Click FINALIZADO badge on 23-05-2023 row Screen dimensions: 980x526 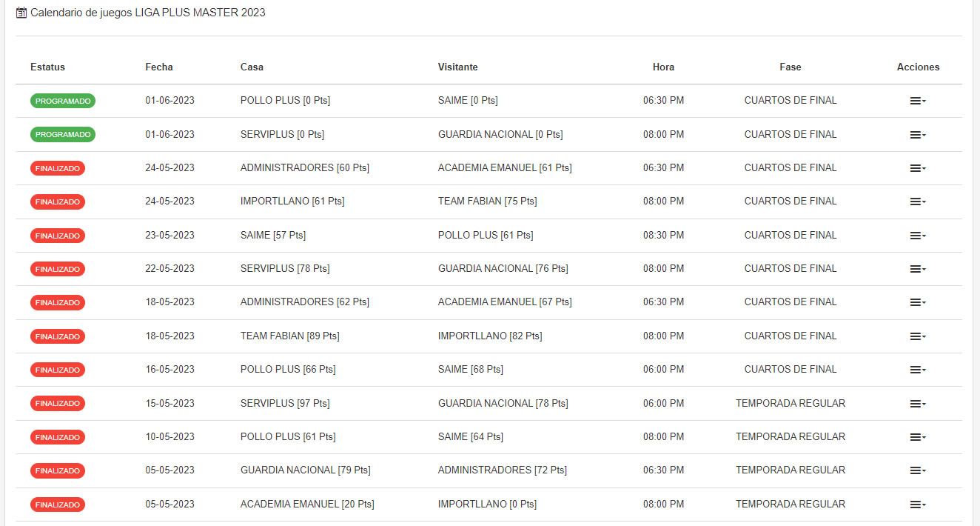pos(58,236)
